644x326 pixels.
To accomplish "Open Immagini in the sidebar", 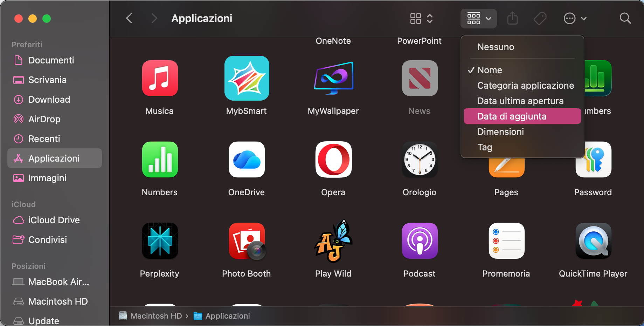I will (55, 178).
